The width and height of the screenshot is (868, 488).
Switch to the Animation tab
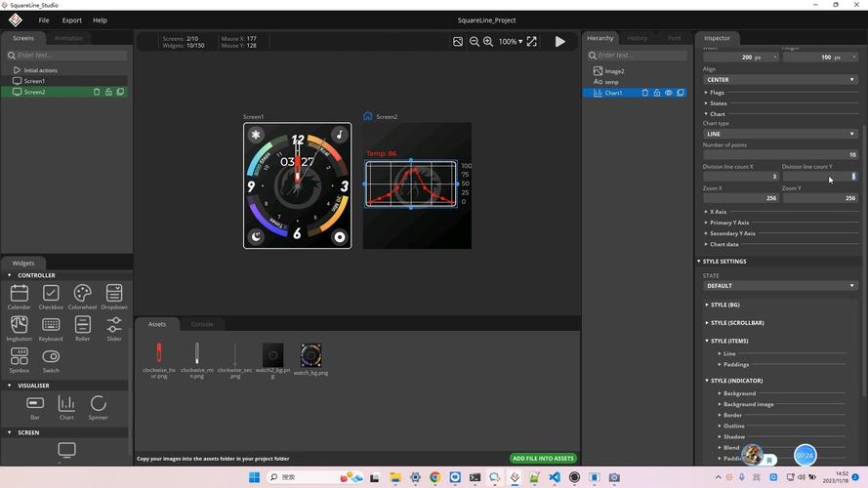68,38
